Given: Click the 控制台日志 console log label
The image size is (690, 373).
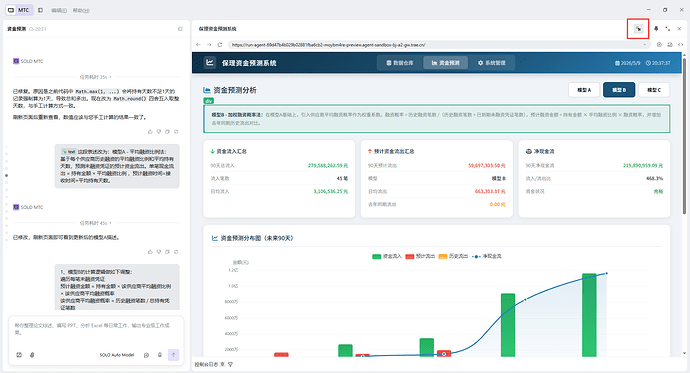Looking at the screenshot, I should click(x=206, y=364).
